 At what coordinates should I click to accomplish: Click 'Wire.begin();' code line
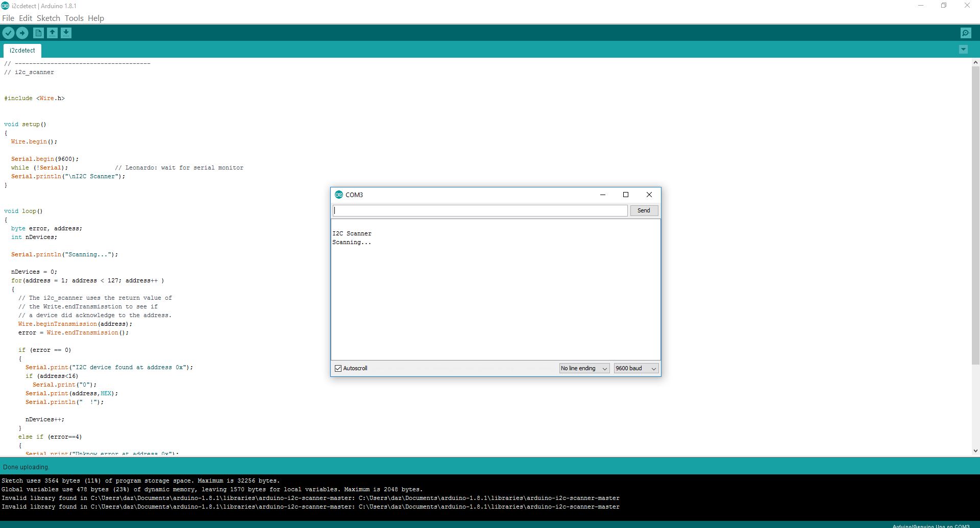tap(34, 141)
